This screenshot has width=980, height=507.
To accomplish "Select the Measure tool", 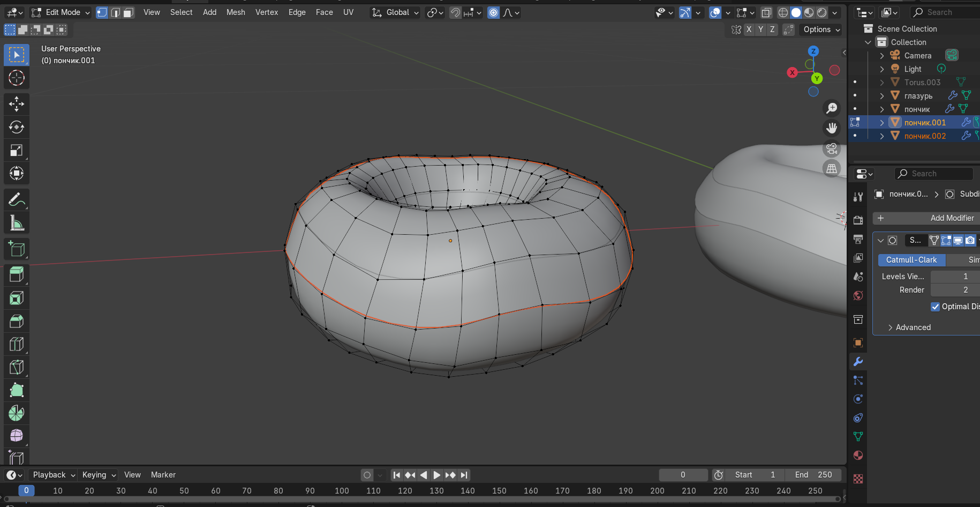I will point(17,222).
